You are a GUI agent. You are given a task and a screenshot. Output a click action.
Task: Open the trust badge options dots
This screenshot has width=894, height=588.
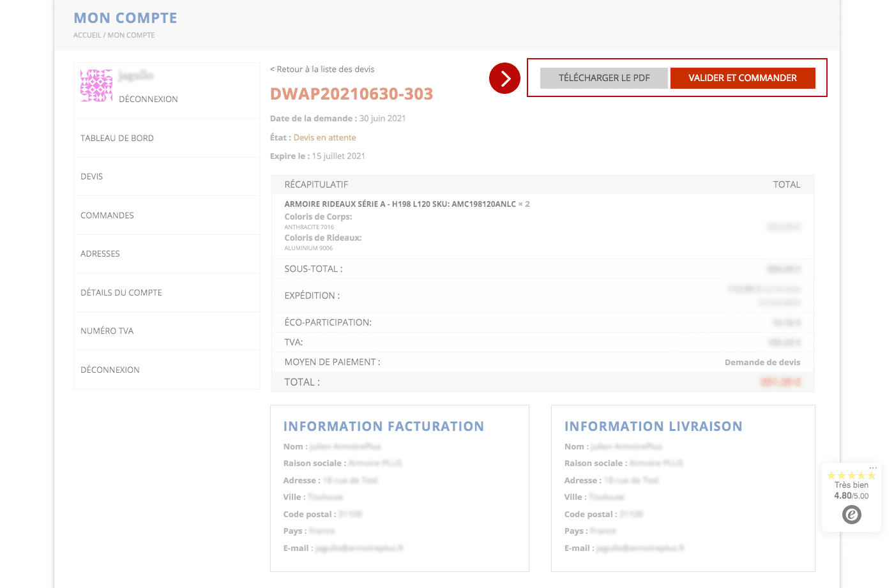[873, 468]
